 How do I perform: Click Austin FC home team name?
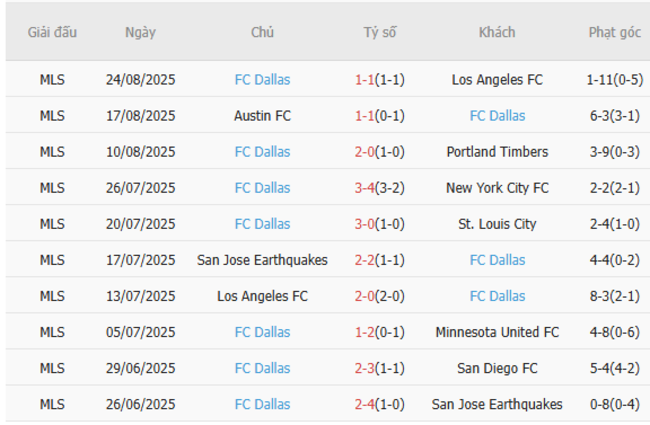[x=262, y=116]
